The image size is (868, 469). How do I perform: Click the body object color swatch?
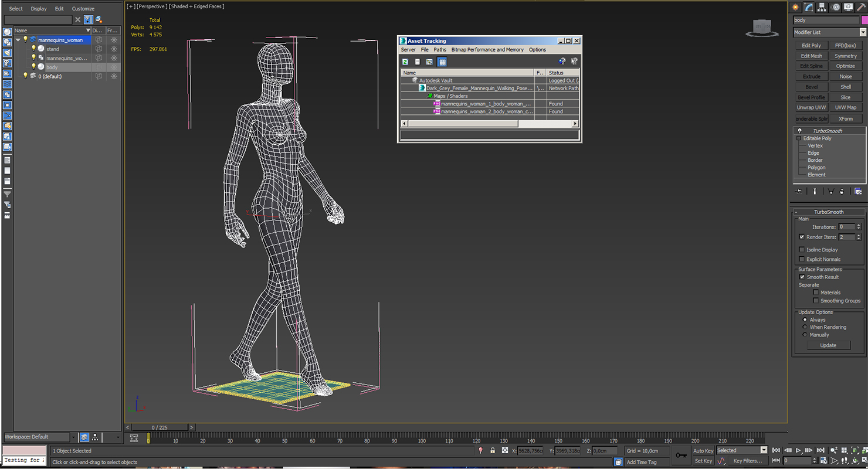pyautogui.click(x=864, y=20)
